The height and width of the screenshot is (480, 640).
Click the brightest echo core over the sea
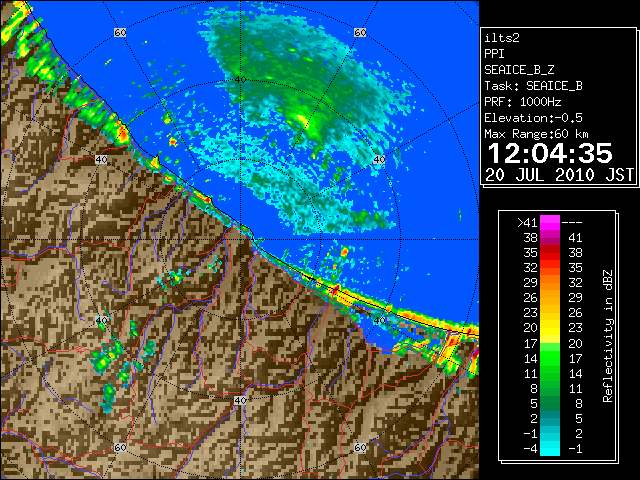coord(302,120)
